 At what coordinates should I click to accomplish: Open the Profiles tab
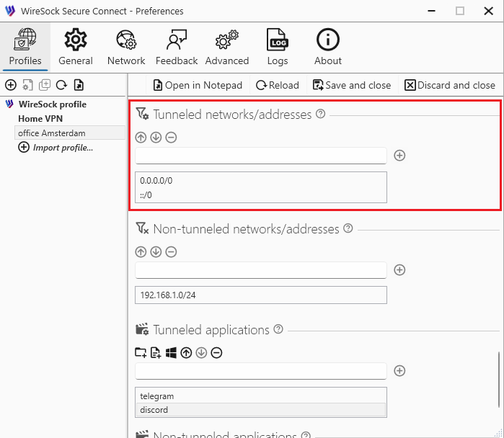25,47
